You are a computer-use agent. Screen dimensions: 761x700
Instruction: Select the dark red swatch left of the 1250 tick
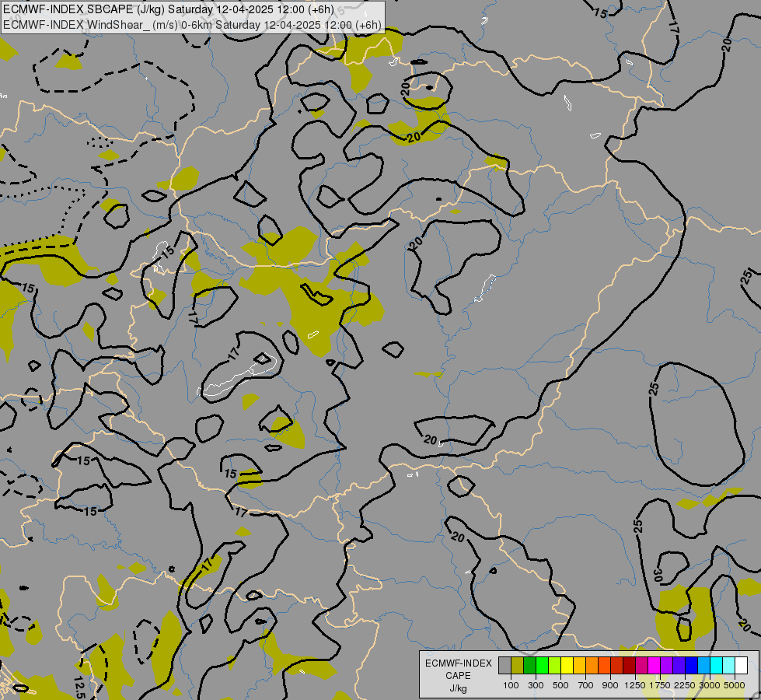[x=630, y=666]
